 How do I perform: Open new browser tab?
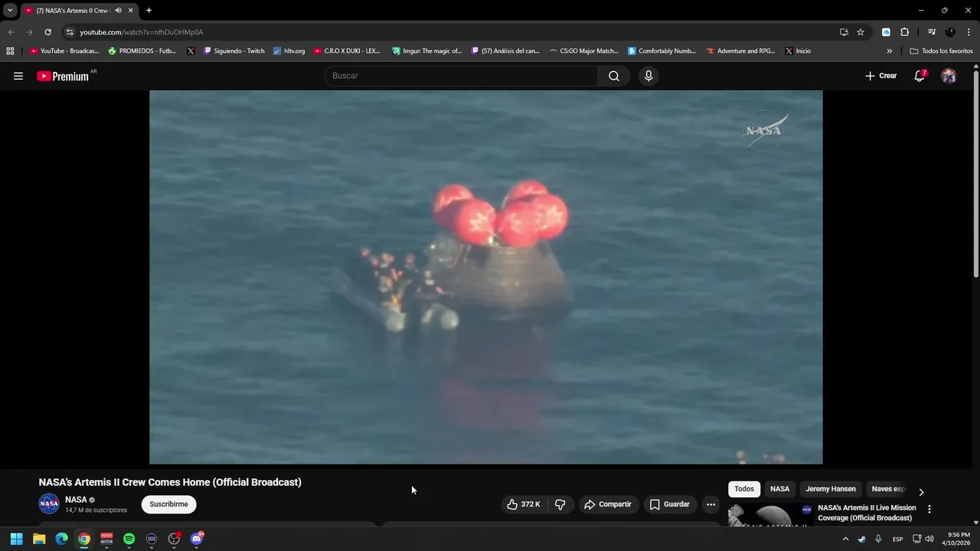[x=149, y=11]
